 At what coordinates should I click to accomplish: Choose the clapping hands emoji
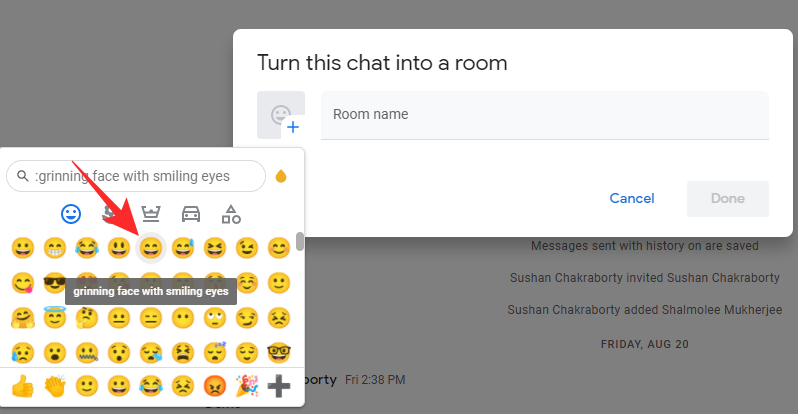54,386
